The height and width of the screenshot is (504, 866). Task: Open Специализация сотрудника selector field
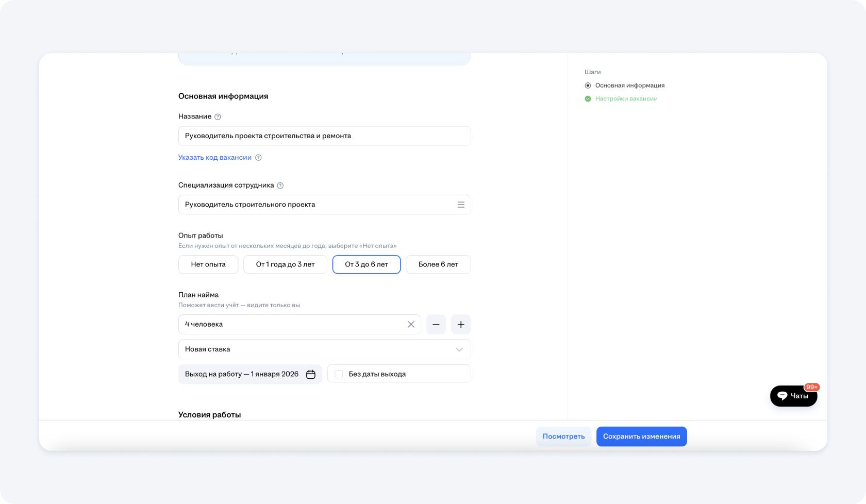pyautogui.click(x=314, y=205)
